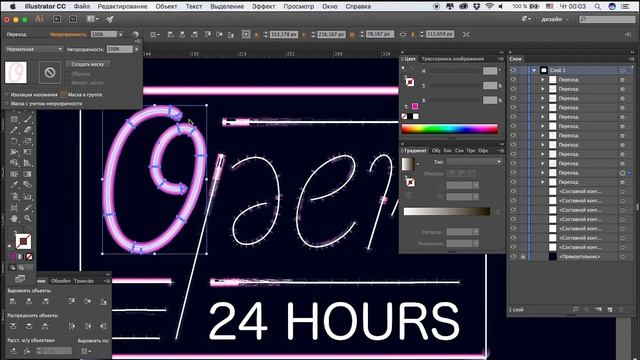Open the Объект menu
Viewport: 640px width, 360px height.
tap(167, 7)
